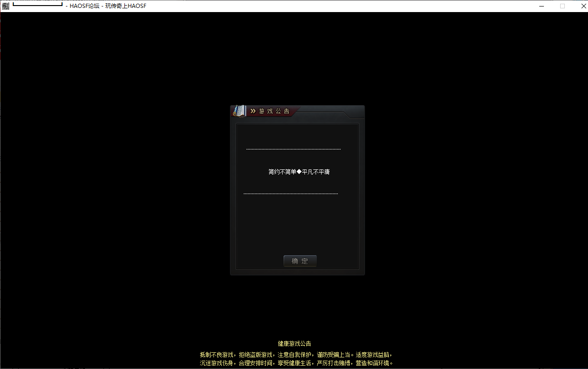Click the 健康游戏公告 heading

tap(294, 343)
